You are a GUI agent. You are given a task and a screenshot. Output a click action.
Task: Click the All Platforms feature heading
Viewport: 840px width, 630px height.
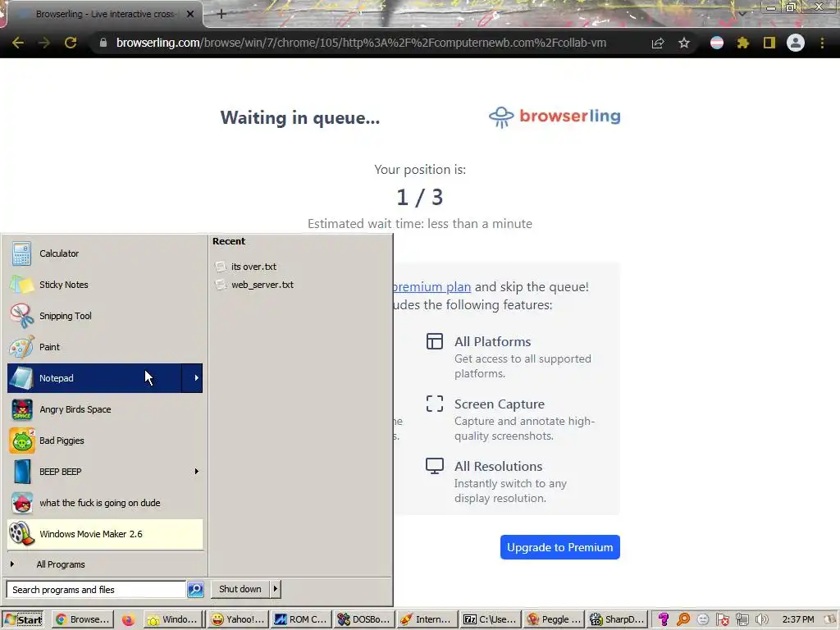click(492, 342)
